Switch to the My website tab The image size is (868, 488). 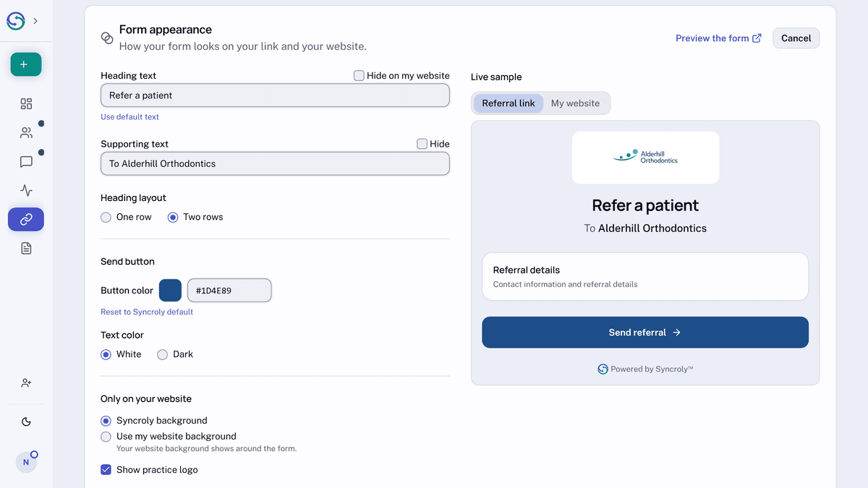coord(575,103)
